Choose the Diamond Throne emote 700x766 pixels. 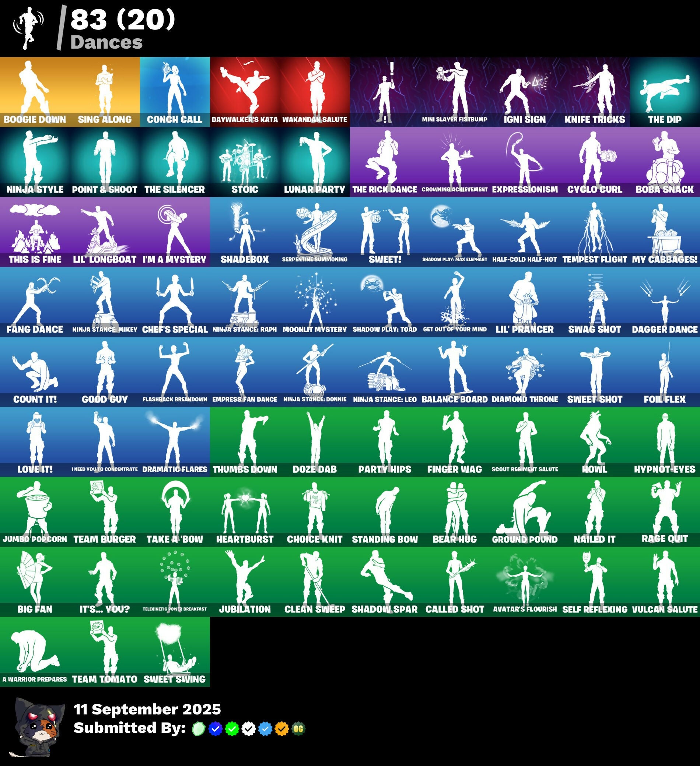(524, 372)
